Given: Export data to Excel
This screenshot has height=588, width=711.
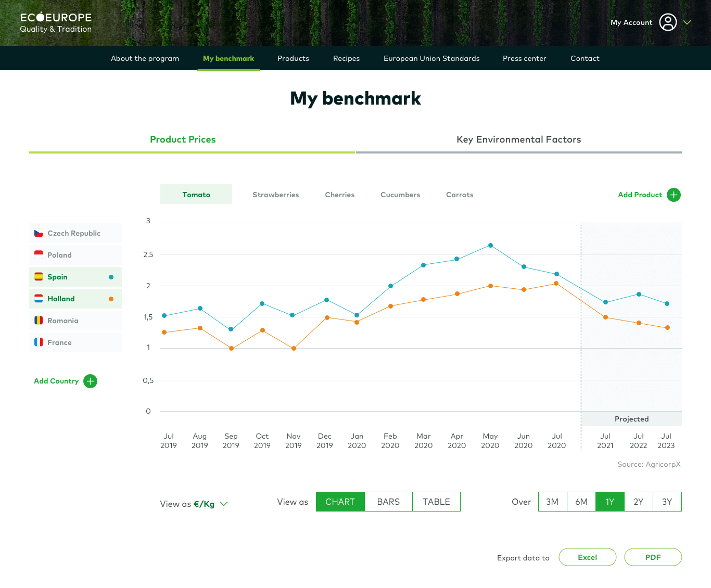Looking at the screenshot, I should tap(587, 557).
